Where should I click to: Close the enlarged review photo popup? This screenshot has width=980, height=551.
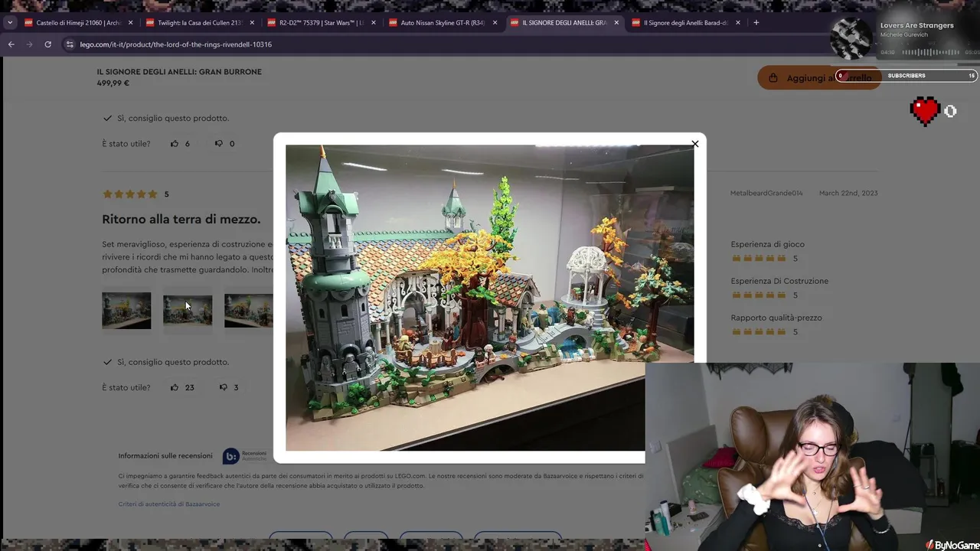point(694,144)
